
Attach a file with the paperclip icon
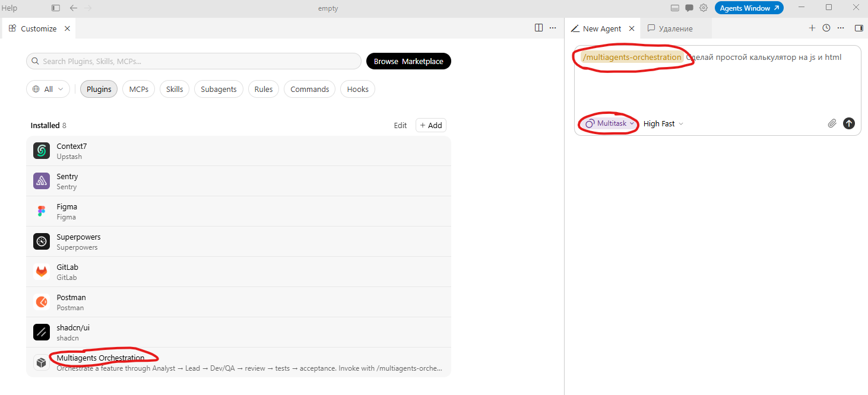(x=832, y=123)
